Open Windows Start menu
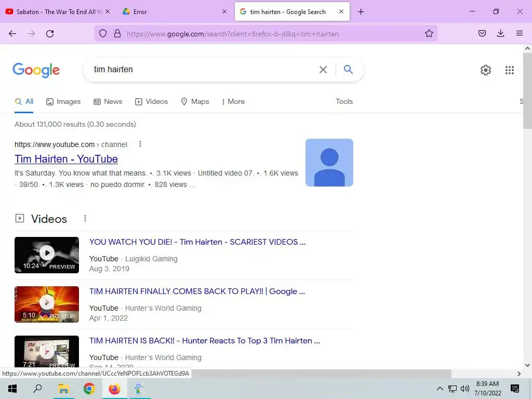This screenshot has width=532, height=399. pos(12,389)
